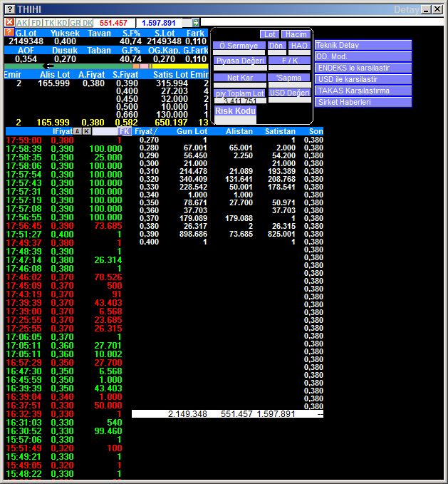Viewport: 448px width, 484px height.
Task: Select the 17:56:45 trade with 73.685 lots
Action: [64, 226]
